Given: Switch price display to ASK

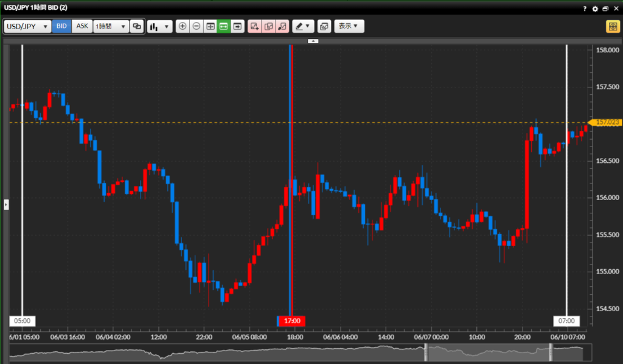Looking at the screenshot, I should coord(82,27).
